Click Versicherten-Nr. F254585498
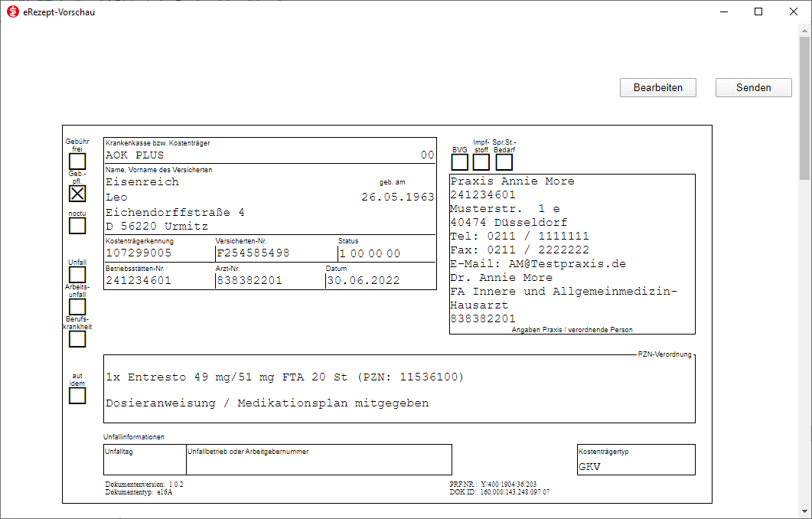Image resolution: width=812 pixels, height=519 pixels. [253, 253]
